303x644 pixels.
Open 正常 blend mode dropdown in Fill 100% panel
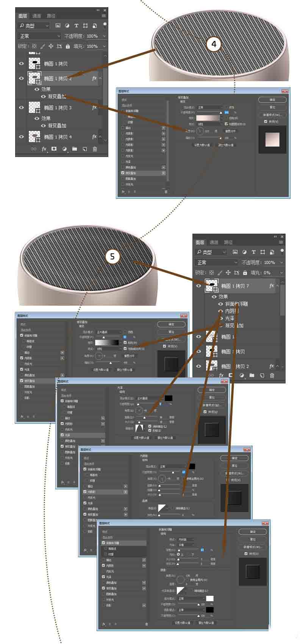tap(39, 36)
